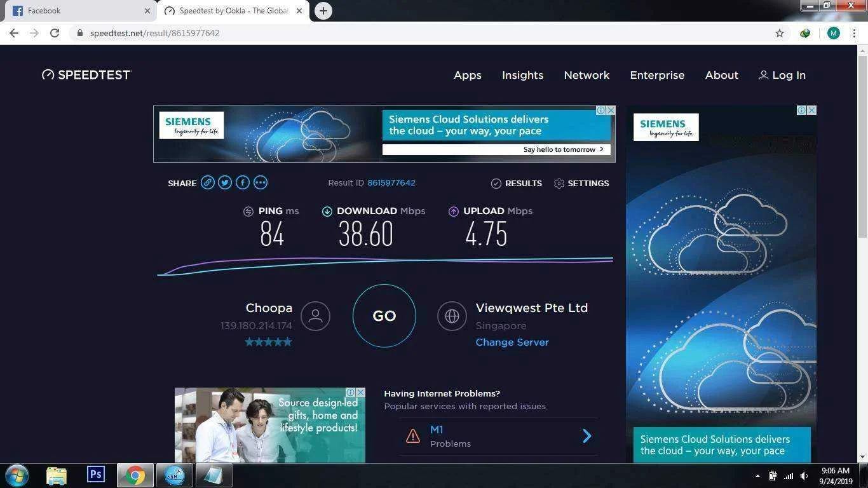Close the top Siemens banner ad

pos(611,110)
